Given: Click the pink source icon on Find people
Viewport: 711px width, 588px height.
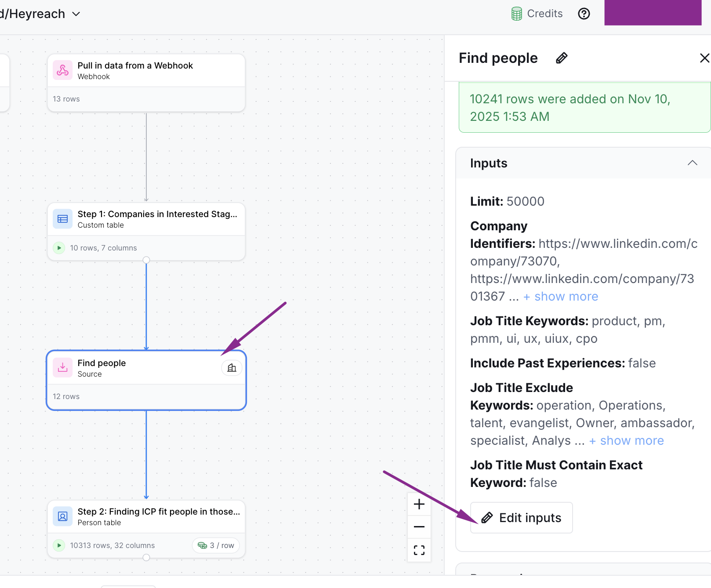Looking at the screenshot, I should [x=62, y=367].
